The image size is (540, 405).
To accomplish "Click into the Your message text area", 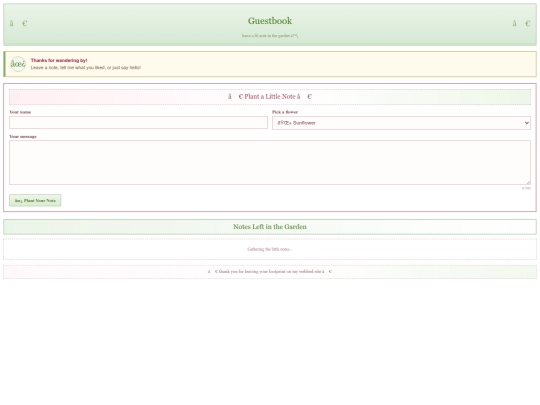I will click(270, 162).
